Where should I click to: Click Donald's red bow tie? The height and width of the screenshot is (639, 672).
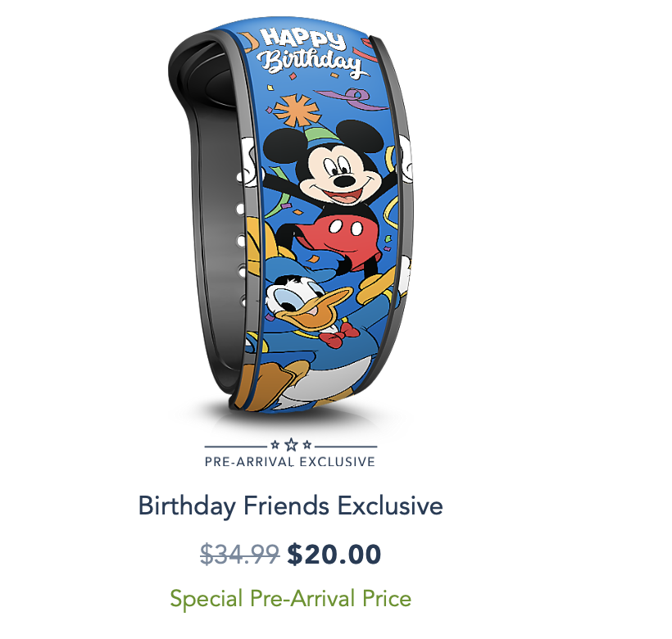tap(339, 335)
